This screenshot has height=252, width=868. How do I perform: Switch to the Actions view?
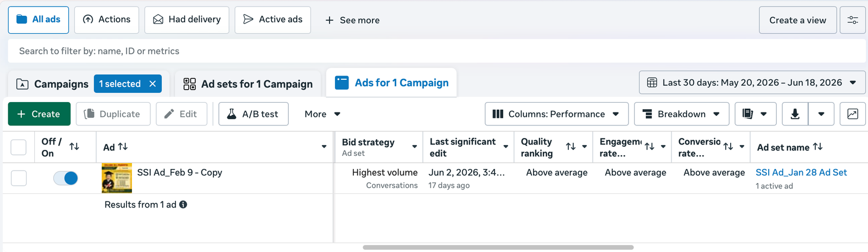(x=106, y=20)
